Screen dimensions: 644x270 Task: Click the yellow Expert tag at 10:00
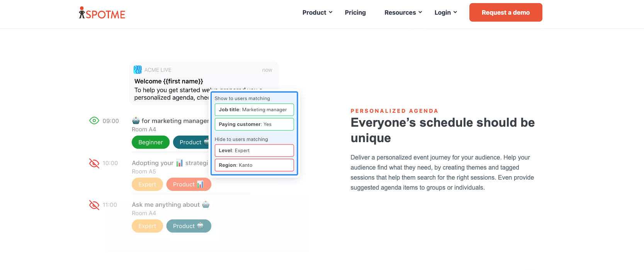pos(147,184)
